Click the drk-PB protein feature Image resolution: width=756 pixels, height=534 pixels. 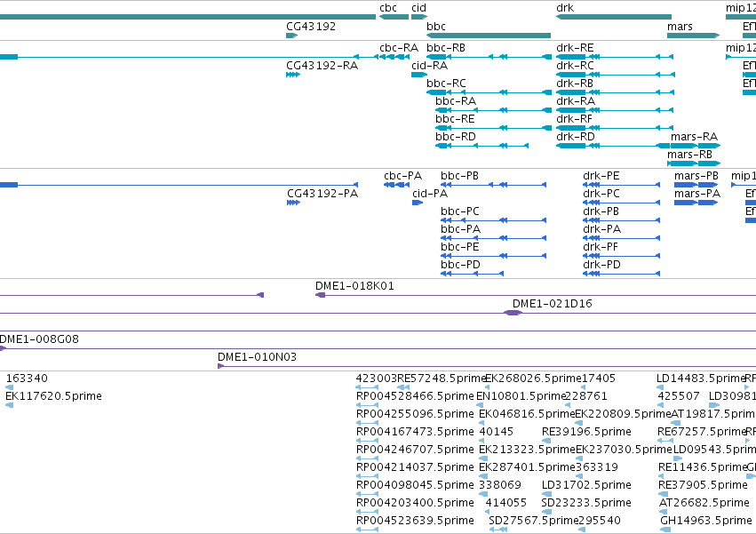pyautogui.click(x=621, y=220)
